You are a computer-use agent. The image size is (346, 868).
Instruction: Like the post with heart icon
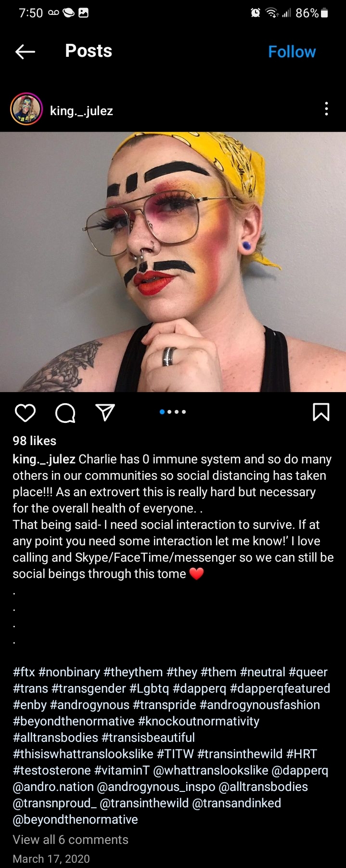coord(25,413)
